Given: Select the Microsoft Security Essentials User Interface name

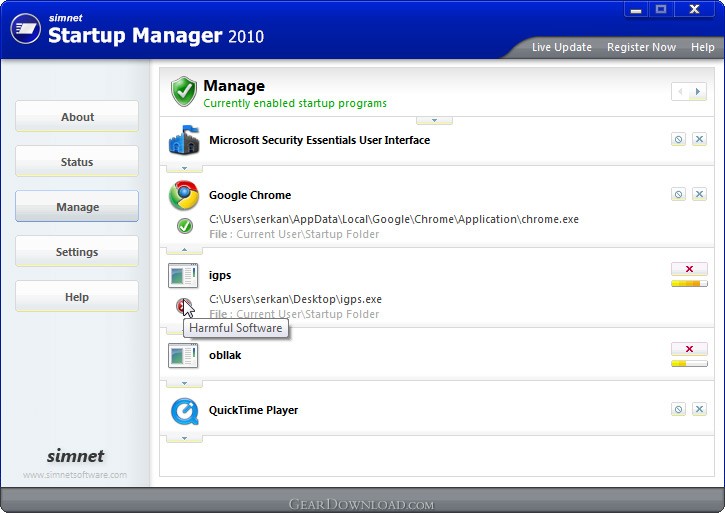Looking at the screenshot, I should click(x=319, y=140).
